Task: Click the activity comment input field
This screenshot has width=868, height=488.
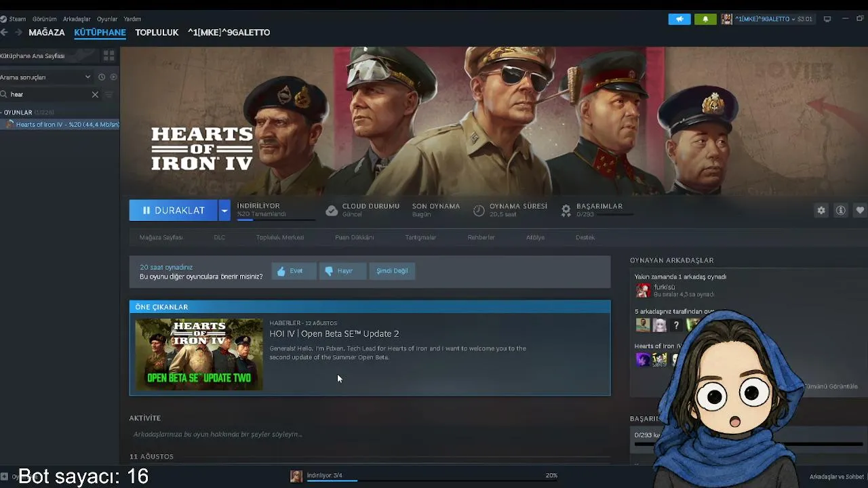Action: pos(370,434)
